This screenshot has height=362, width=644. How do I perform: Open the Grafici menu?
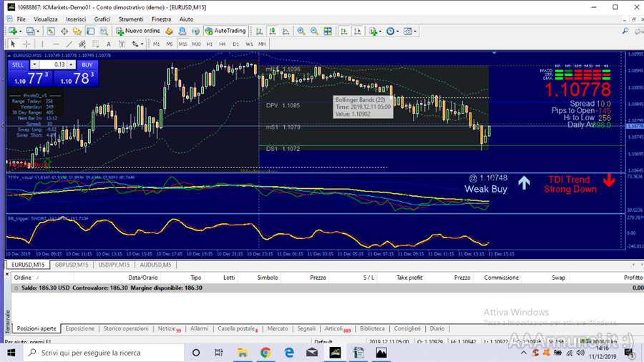102,19
